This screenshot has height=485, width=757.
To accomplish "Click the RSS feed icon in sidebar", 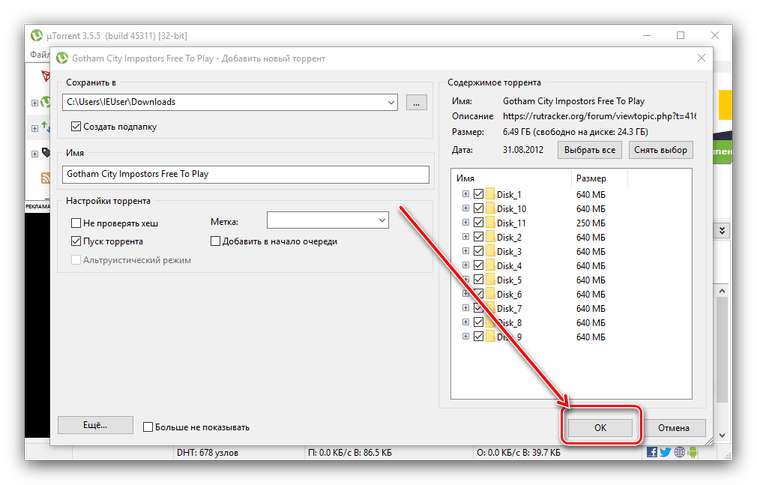I will (46, 177).
